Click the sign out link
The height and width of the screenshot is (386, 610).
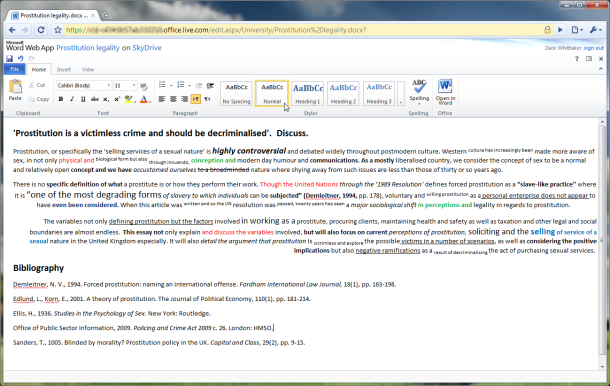(x=594, y=48)
